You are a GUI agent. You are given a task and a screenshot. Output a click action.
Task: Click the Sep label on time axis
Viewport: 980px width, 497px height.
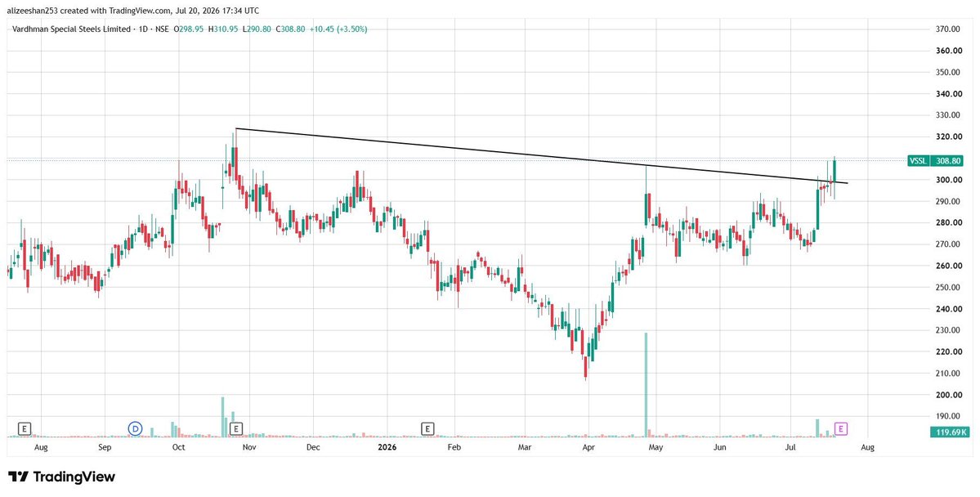(105, 448)
